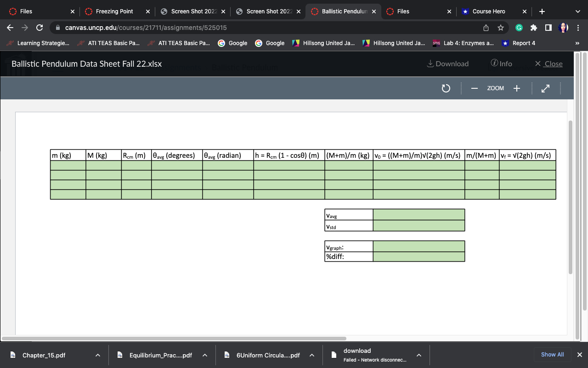Image resolution: width=588 pixels, height=368 pixels.
Task: Click the rotate icon in the preview toolbar
Action: pyautogui.click(x=446, y=88)
